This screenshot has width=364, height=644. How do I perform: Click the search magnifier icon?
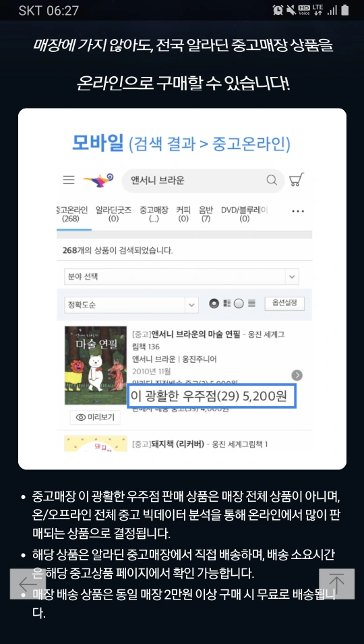tap(271, 180)
